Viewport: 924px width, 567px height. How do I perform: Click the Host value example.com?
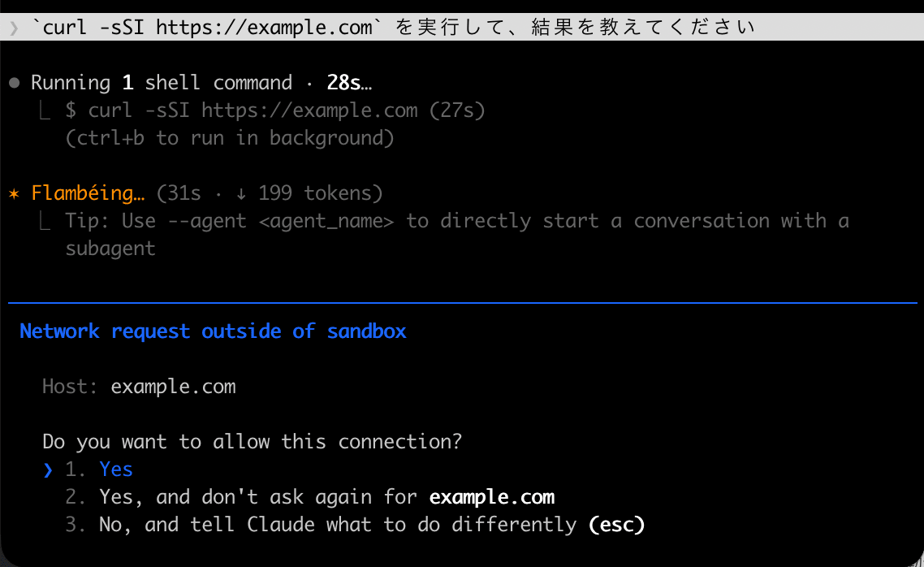(173, 387)
